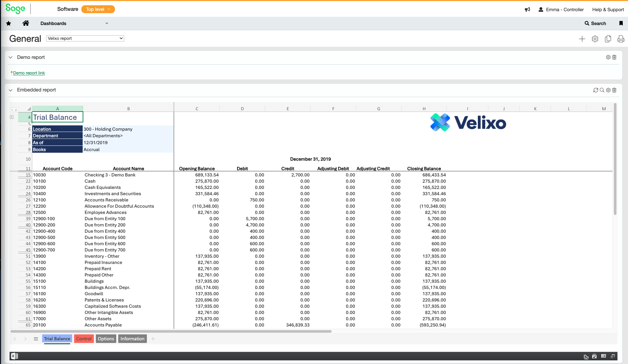Open settings gear for Demo report panel
The height and width of the screenshot is (364, 628).
point(608,57)
